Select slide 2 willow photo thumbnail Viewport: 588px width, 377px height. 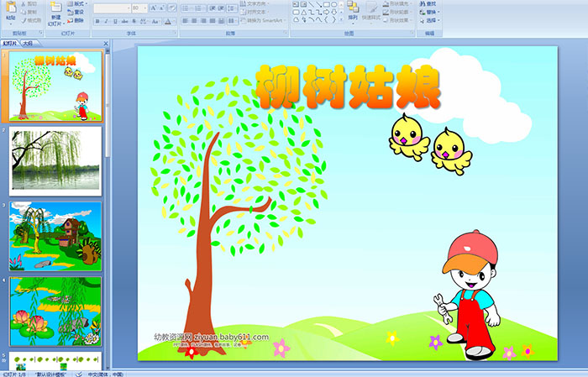click(x=55, y=160)
